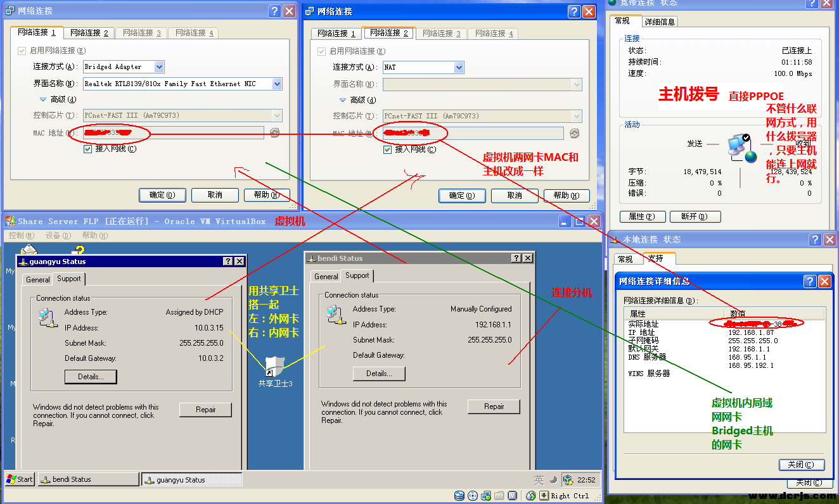Image resolution: width=839 pixels, height=504 pixels.
Task: Click guangyu Status button in guest taskbar
Action: 191,479
